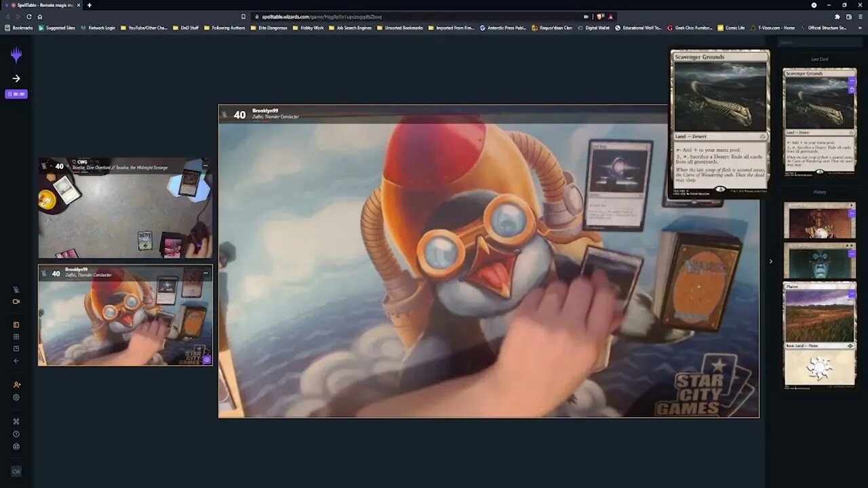Viewport: 868px width, 488px height.
Task: Go back in browser navigation
Action: click(x=8, y=16)
